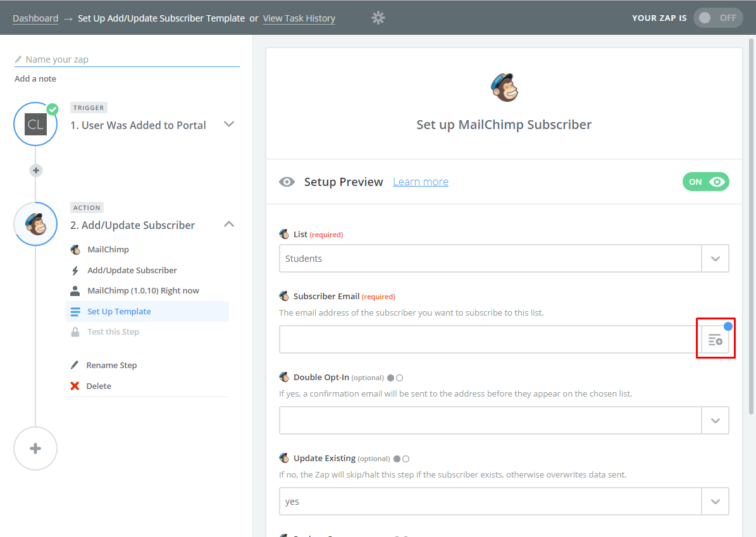This screenshot has height=537, width=756.
Task: Toggle the Setup Preview ON switch
Action: pyautogui.click(x=706, y=182)
